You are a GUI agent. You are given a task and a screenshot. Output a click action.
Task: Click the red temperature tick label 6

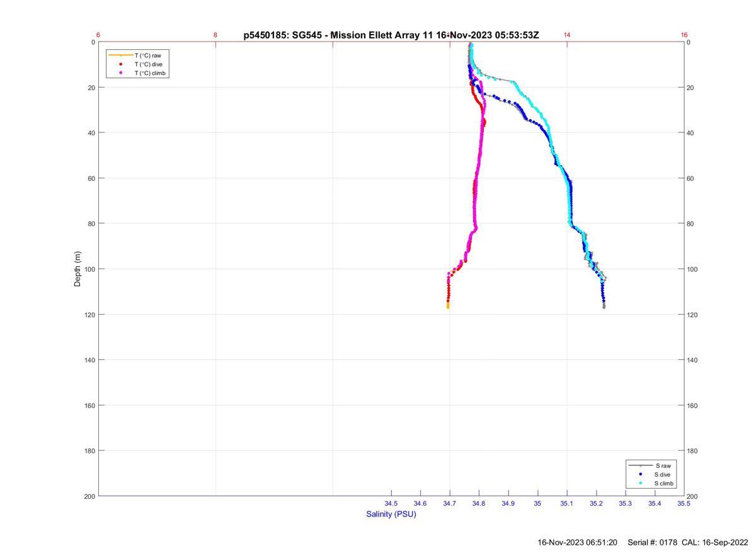98,35
